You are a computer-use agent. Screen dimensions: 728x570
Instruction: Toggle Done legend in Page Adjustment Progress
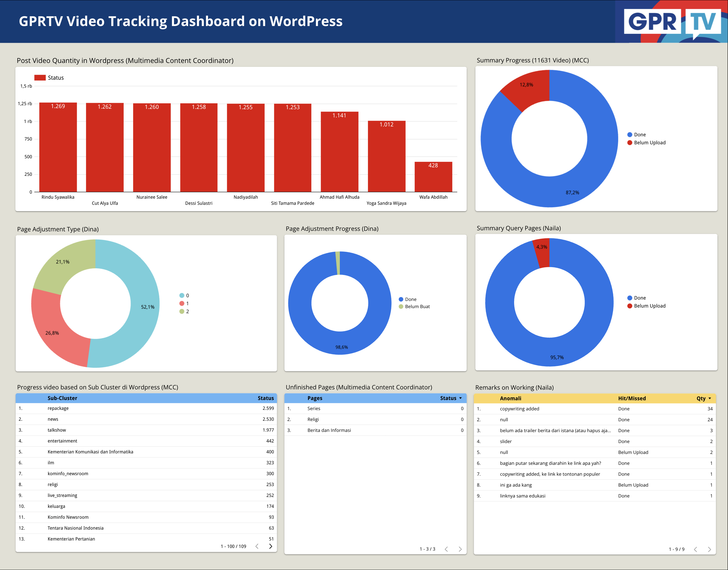coord(408,299)
